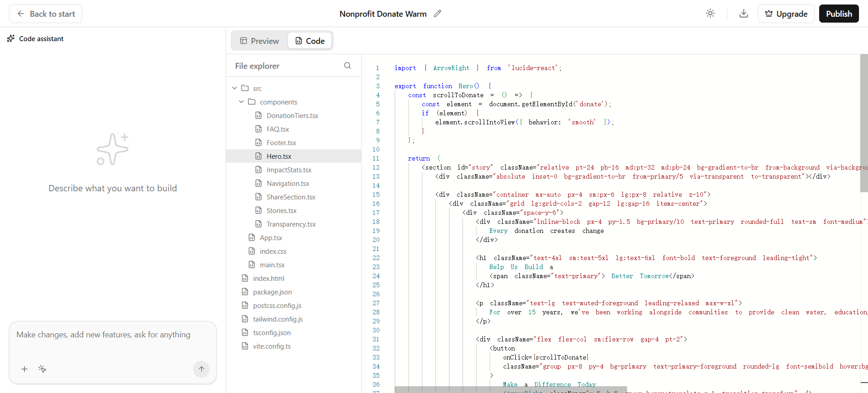The image size is (868, 393).
Task: Collapse the src folder chevron
Action: (234, 88)
